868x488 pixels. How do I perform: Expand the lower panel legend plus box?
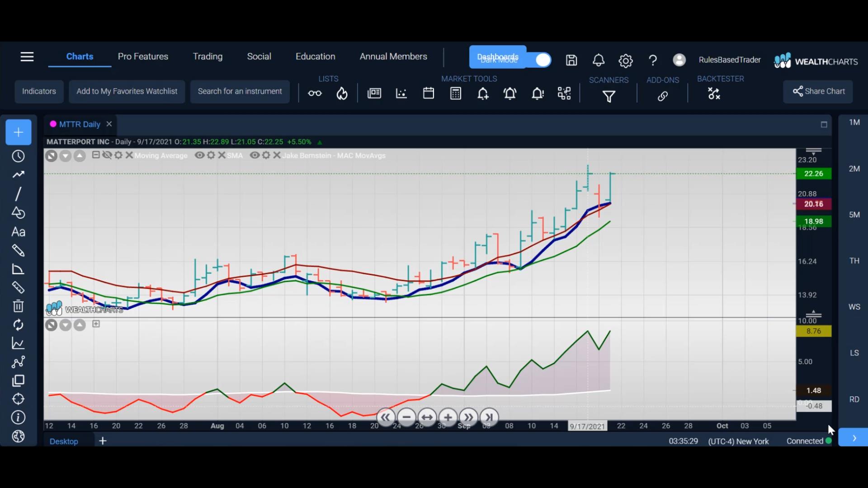(x=96, y=324)
